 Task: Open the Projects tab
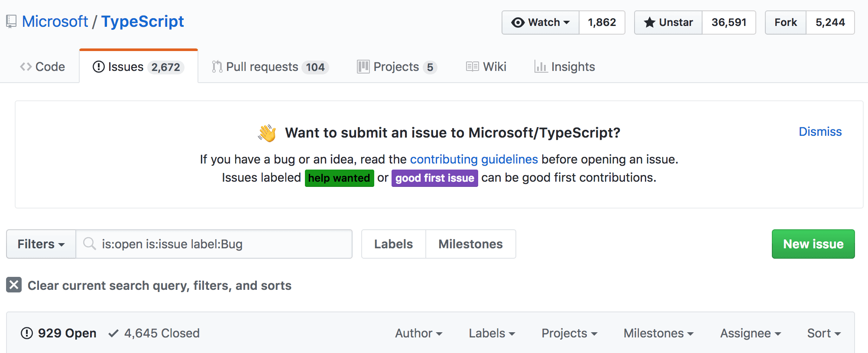(397, 67)
